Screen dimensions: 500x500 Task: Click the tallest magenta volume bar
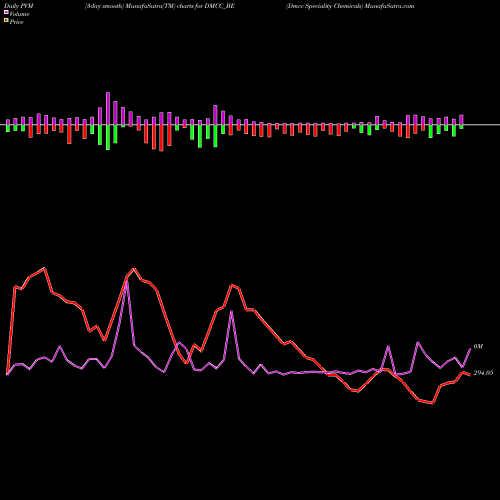pyautogui.click(x=108, y=108)
